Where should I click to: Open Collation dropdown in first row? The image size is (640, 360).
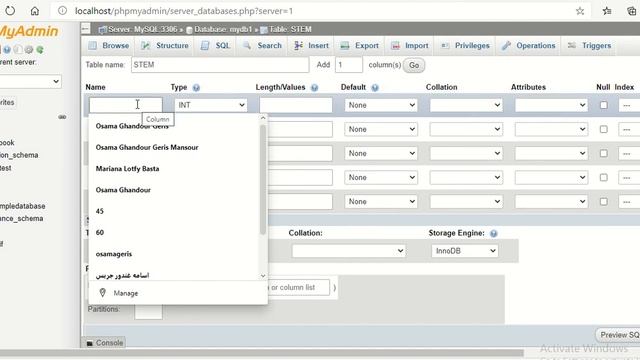(x=466, y=105)
